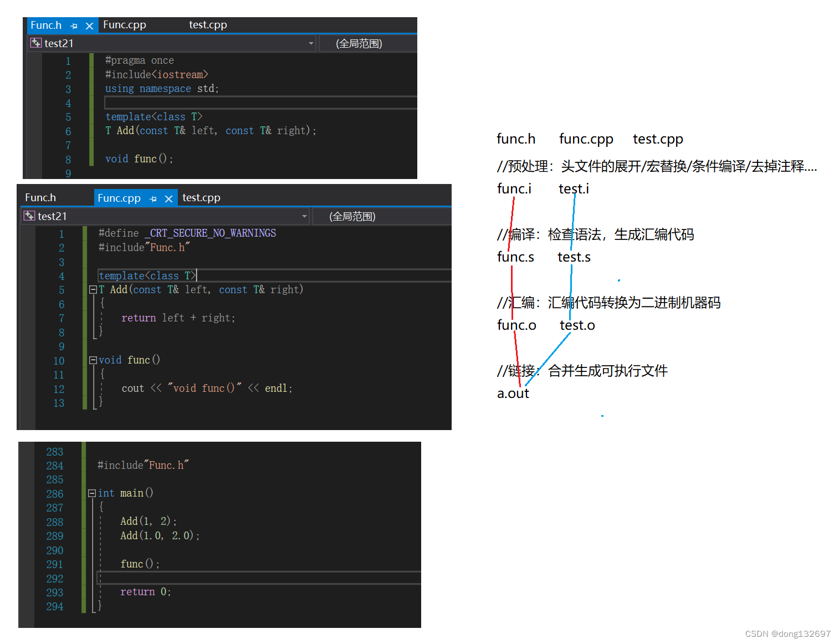This screenshot has height=644, width=839.
Task: Open 全局范围 scope box in top editor
Action: tap(368, 43)
